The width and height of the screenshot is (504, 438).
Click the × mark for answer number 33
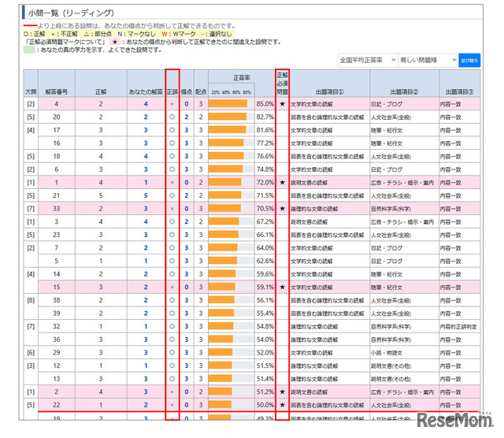(172, 209)
